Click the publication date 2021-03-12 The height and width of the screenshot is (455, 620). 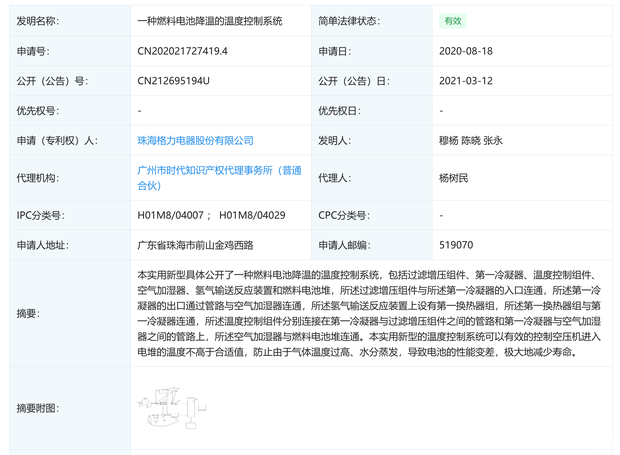tap(466, 81)
